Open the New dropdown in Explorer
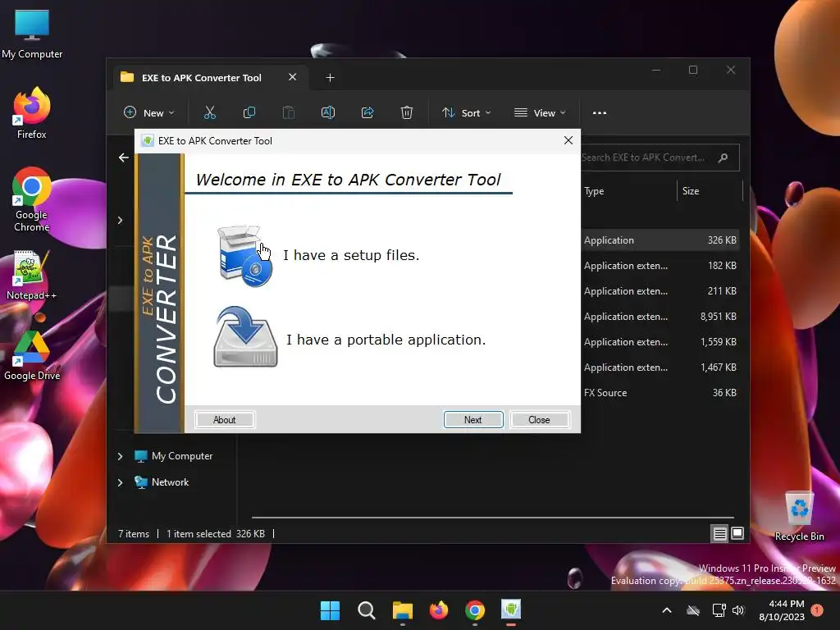 (x=149, y=112)
